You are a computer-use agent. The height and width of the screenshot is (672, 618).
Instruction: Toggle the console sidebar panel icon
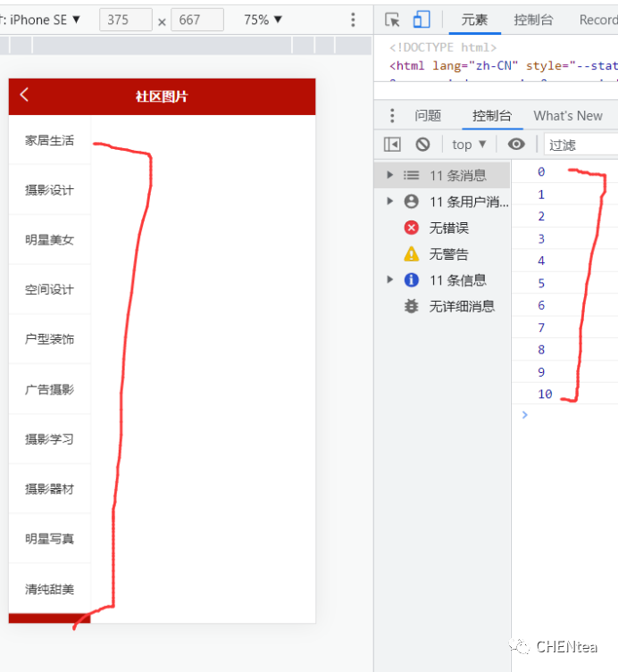tap(392, 145)
